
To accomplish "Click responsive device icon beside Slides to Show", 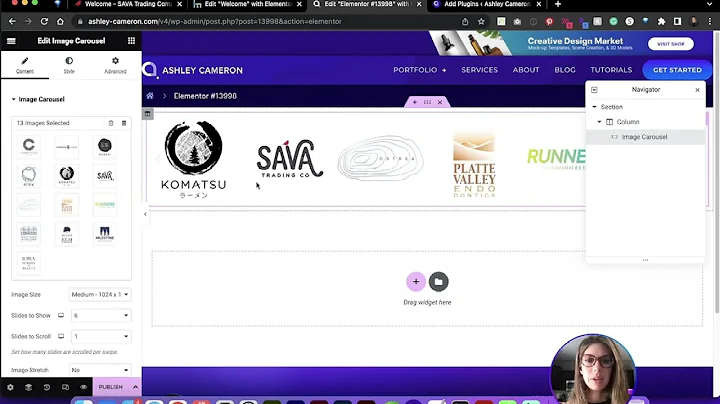I will coord(61,315).
